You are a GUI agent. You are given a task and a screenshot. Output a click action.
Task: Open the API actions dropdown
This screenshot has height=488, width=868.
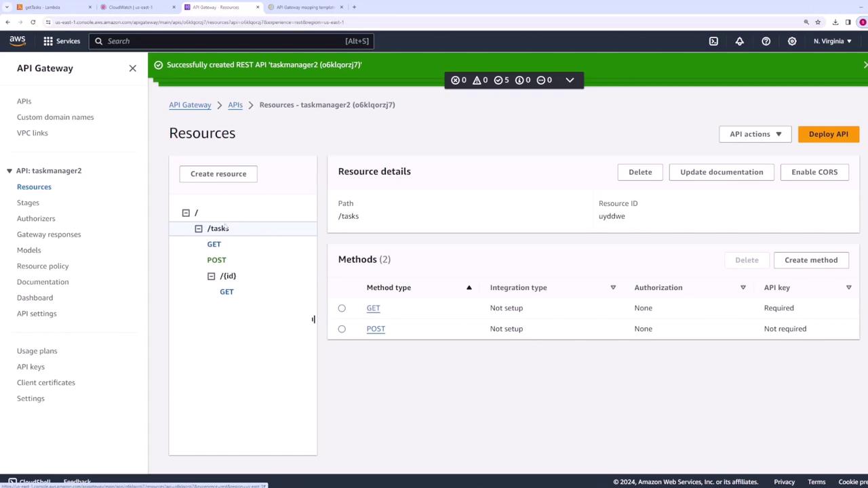tap(755, 134)
